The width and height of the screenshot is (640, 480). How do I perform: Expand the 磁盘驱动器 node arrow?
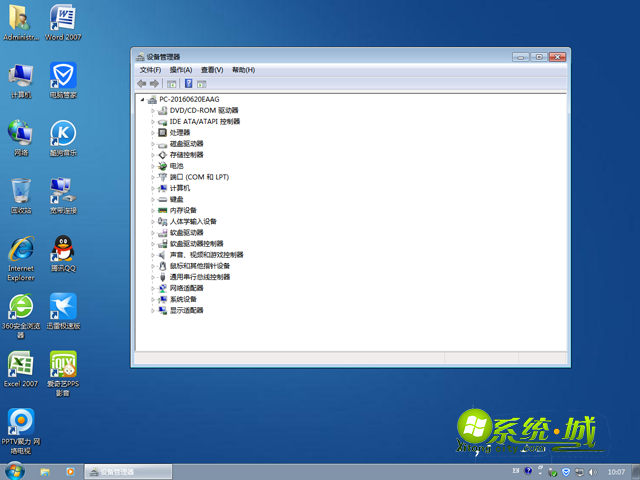point(153,144)
